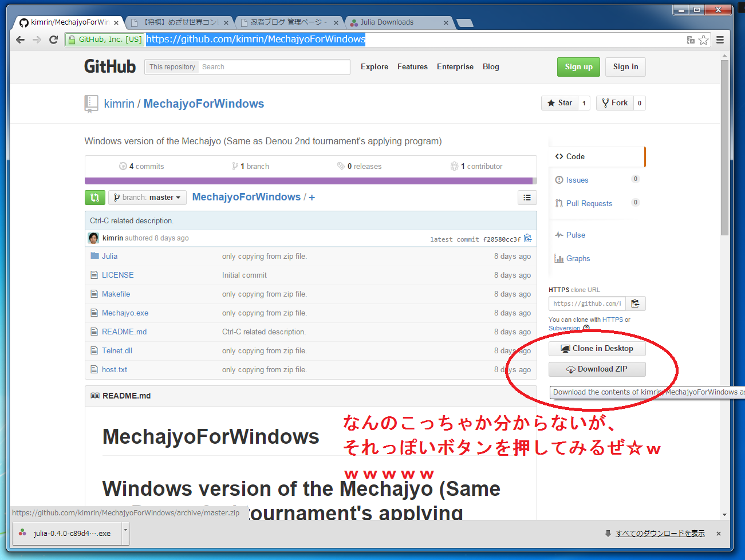Viewport: 745px width, 560px height.
Task: Click the file icon beside LICENSE
Action: 94,275
